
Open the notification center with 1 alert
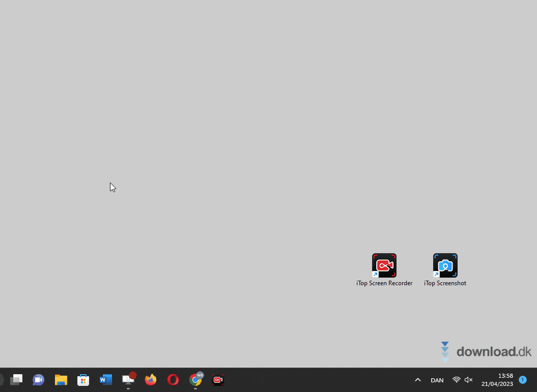pyautogui.click(x=523, y=380)
